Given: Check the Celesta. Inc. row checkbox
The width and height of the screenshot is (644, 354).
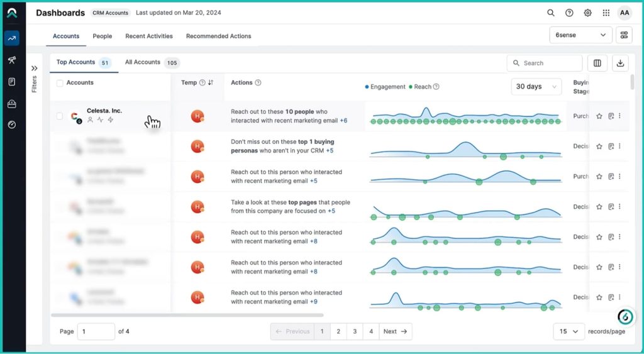Looking at the screenshot, I should (x=60, y=116).
